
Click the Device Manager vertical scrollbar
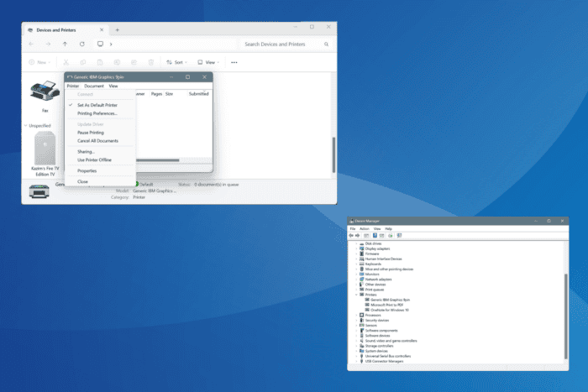coord(566,316)
